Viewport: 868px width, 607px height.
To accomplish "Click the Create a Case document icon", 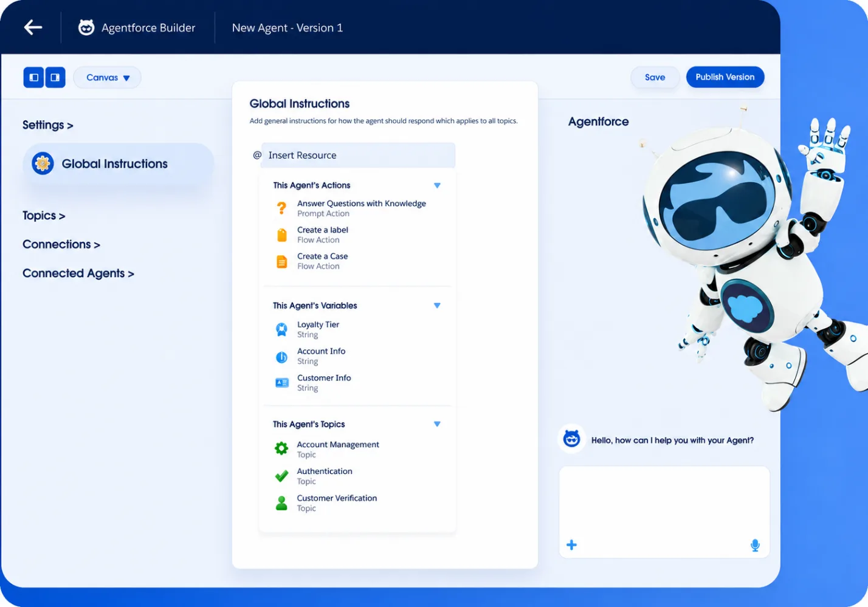I will tap(282, 262).
